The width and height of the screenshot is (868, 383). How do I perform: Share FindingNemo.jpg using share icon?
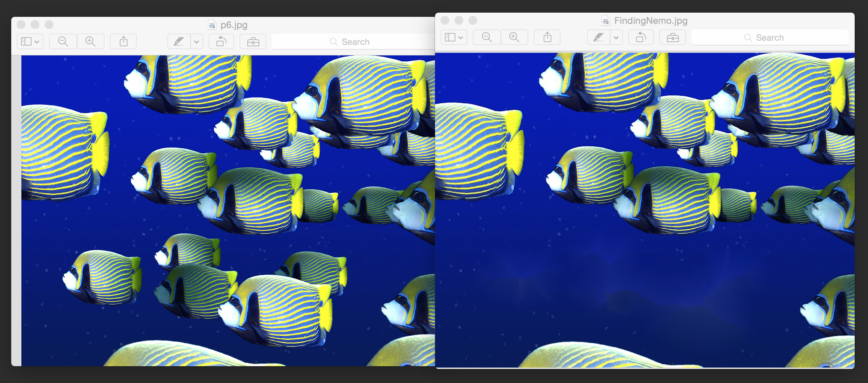[x=547, y=38]
